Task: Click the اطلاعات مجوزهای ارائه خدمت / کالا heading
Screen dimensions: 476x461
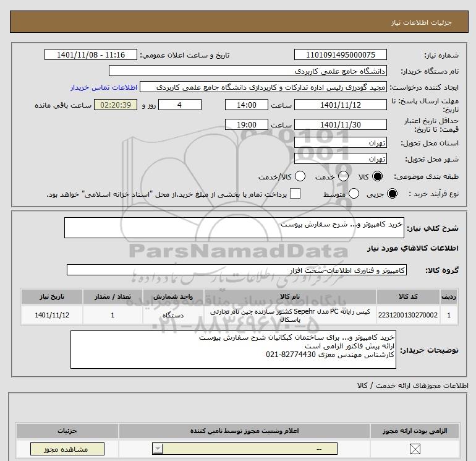Action: [x=412, y=386]
